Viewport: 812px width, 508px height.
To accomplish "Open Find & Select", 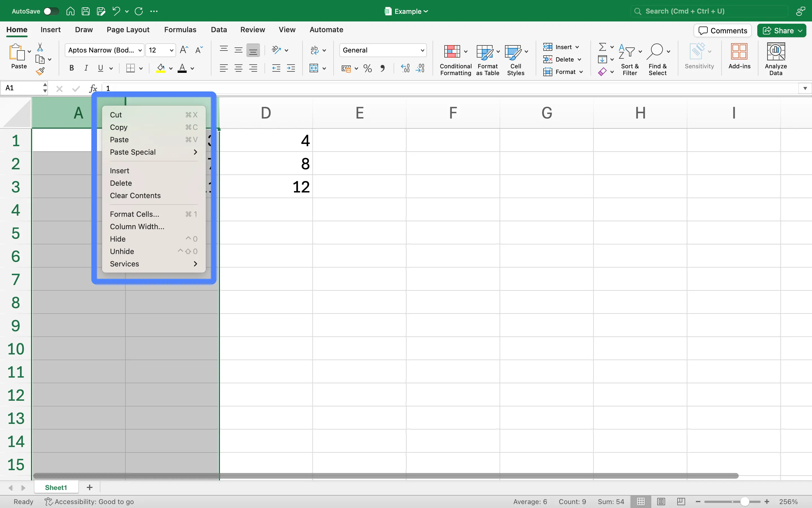I will click(658, 60).
